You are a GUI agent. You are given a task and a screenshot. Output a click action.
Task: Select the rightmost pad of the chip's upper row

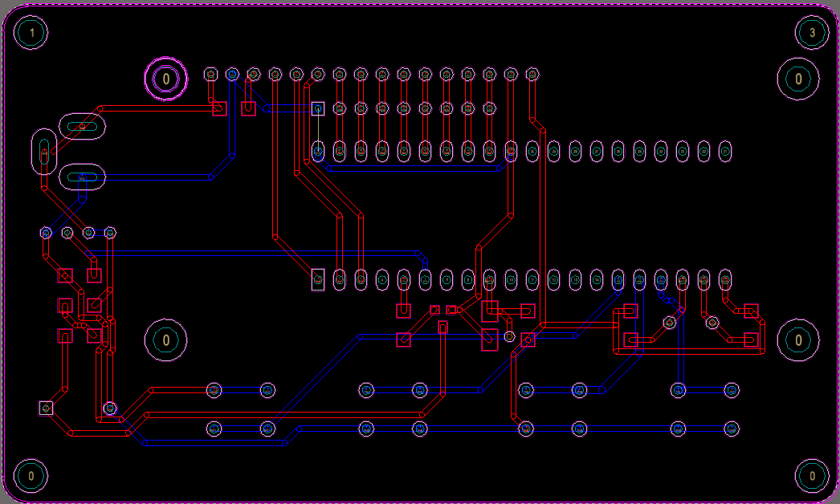point(725,152)
